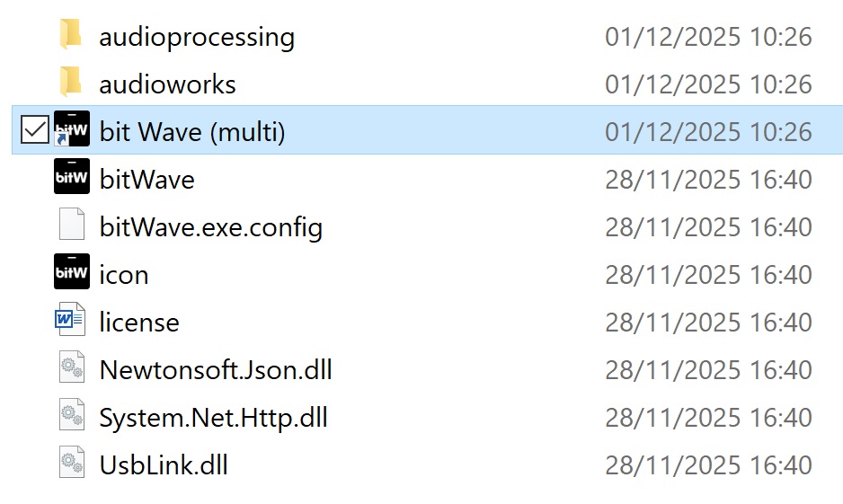The height and width of the screenshot is (504, 843).
Task: Uncheck the bit Wave (multi) checkbox
Action: coord(34,131)
